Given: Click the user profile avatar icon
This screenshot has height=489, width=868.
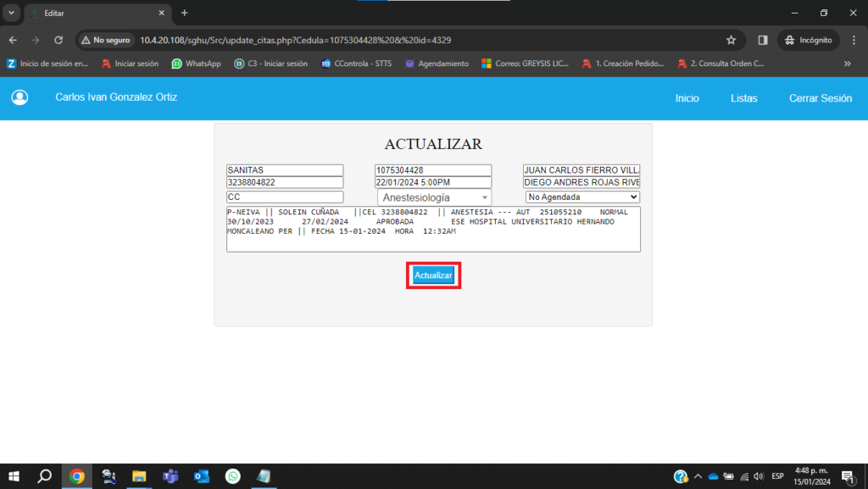Looking at the screenshot, I should (x=19, y=98).
